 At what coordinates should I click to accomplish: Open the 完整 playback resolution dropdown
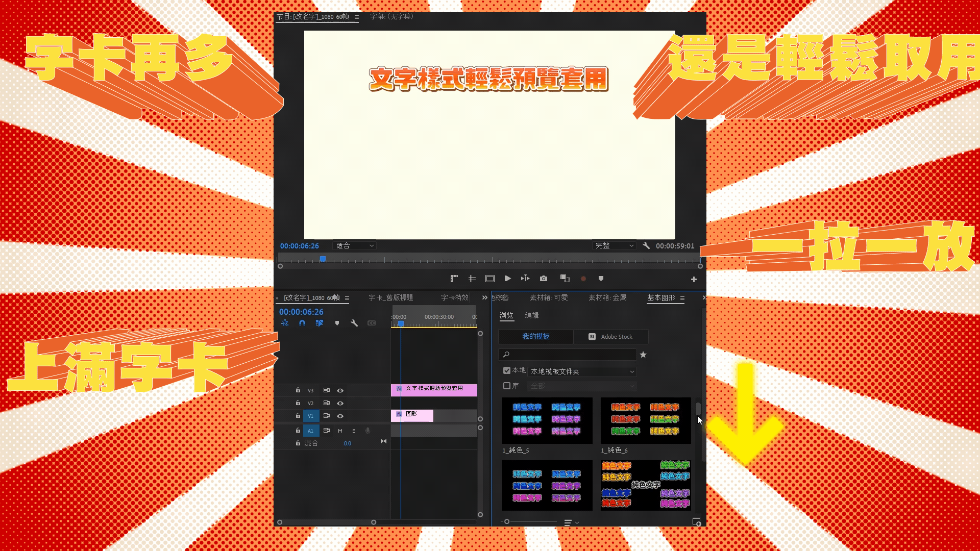615,245
